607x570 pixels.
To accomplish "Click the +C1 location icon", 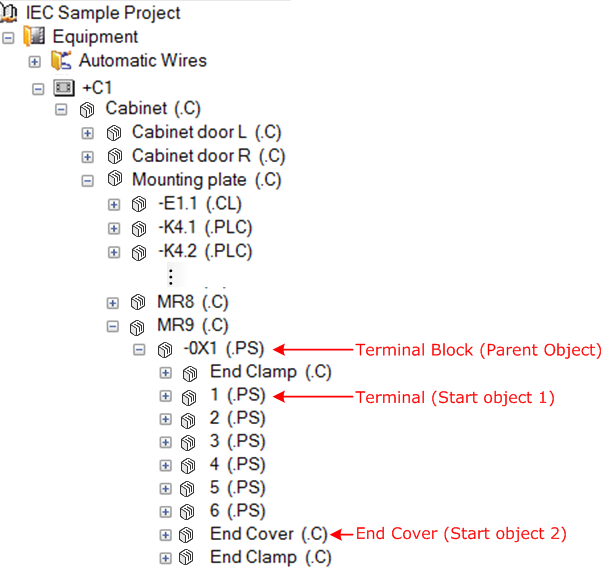I will tap(63, 88).
